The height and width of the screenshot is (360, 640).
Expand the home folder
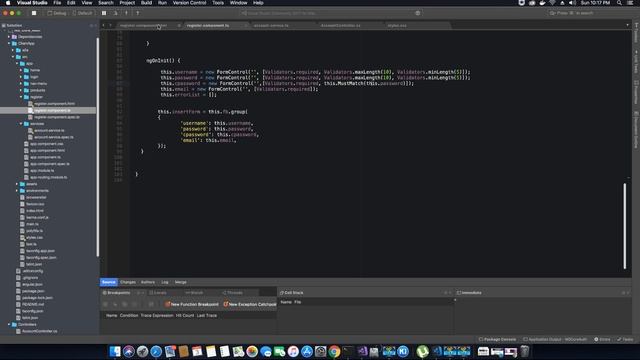21,70
